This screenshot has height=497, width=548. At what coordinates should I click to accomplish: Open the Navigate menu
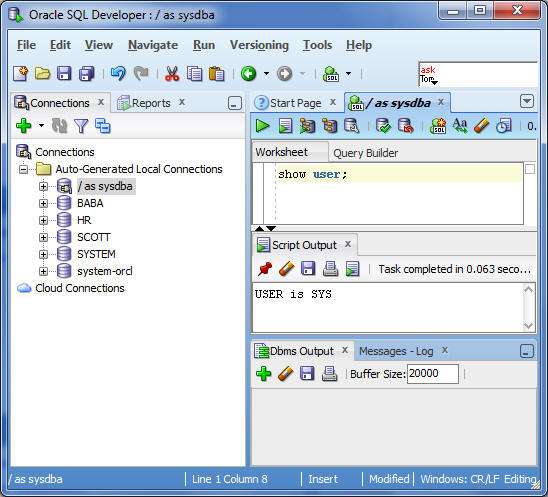coord(153,45)
